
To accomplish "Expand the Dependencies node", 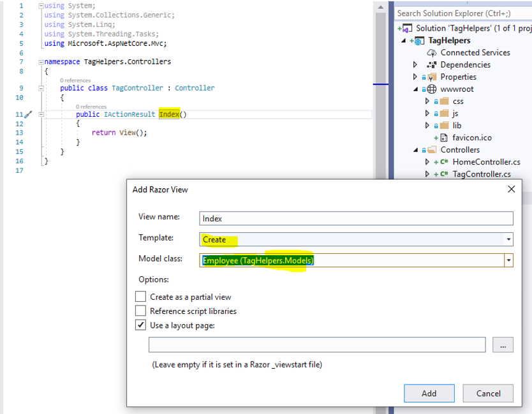I will click(415, 64).
